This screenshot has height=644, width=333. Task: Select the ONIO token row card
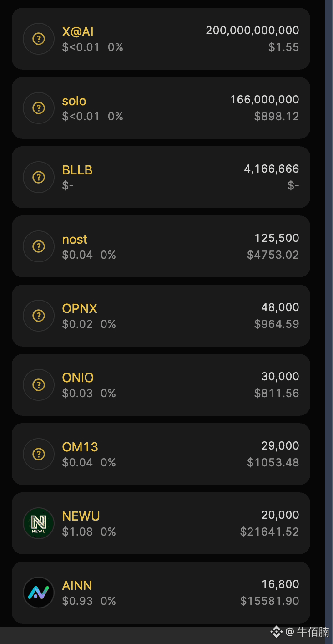point(161,385)
